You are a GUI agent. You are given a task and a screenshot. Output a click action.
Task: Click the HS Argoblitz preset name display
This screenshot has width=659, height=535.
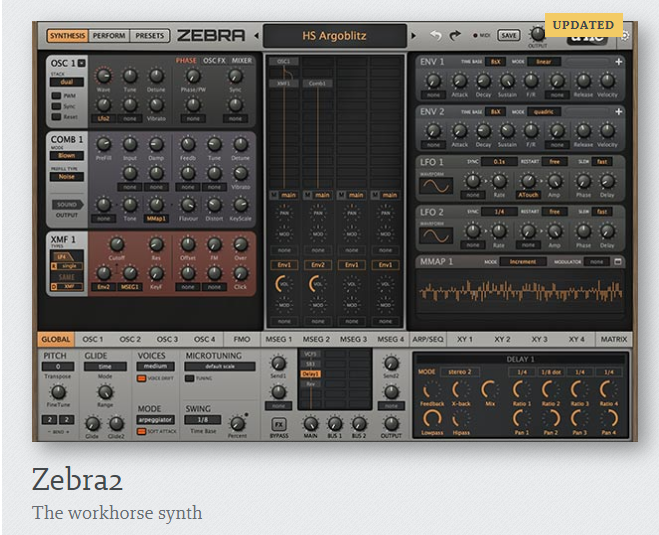click(x=335, y=36)
